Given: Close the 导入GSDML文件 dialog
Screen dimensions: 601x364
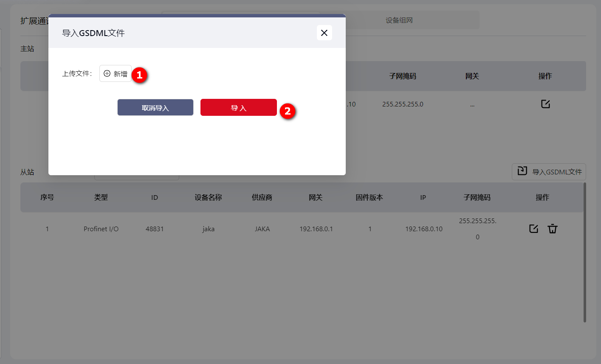Looking at the screenshot, I should pos(324,33).
